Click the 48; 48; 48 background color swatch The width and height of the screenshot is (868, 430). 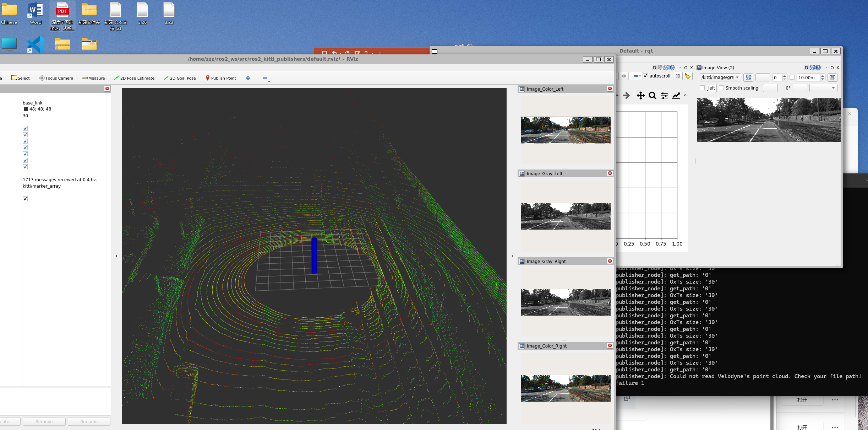coord(26,109)
